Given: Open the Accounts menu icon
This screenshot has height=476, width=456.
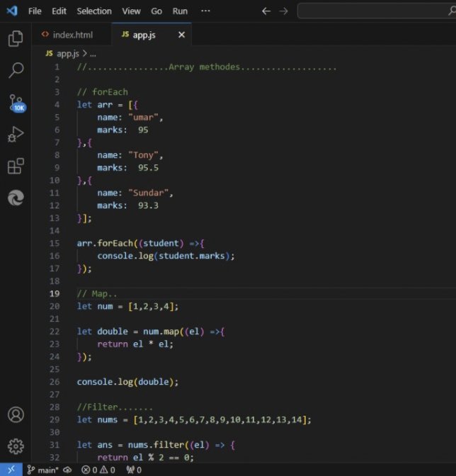Looking at the screenshot, I should (16, 414).
